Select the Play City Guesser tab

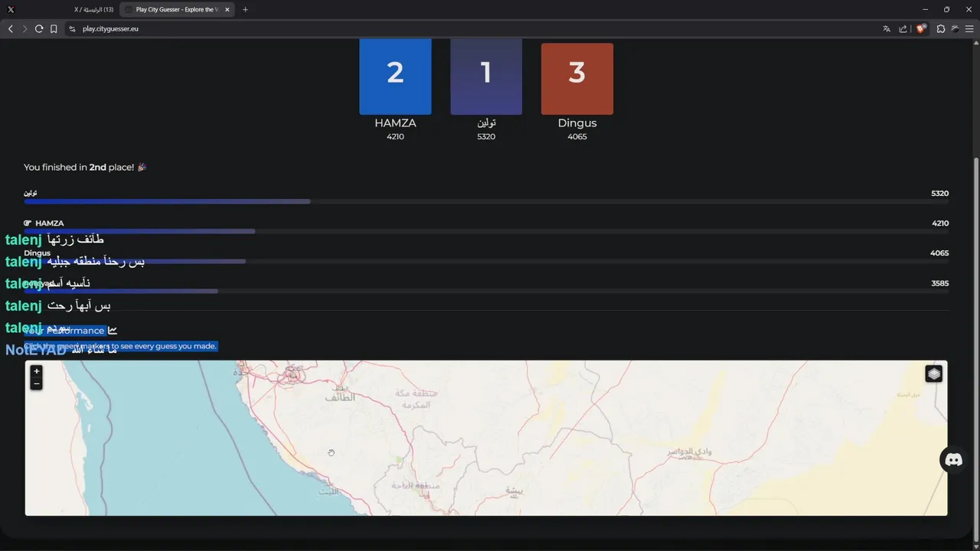[177, 10]
